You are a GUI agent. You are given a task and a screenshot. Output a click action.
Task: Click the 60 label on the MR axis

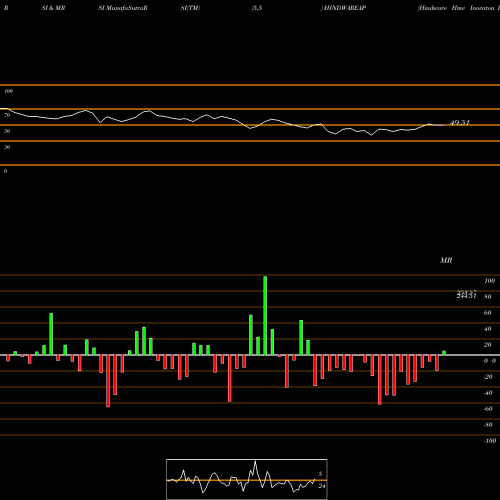(x=488, y=313)
